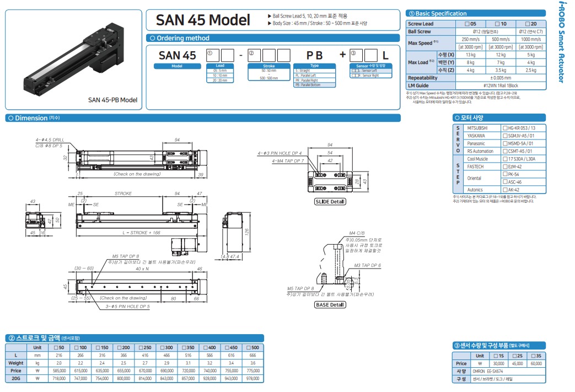Click the '#12WN 1Rail 1Block' LM Guide value
Image resolution: width=575 pixels, height=392 pixels.
(x=501, y=86)
